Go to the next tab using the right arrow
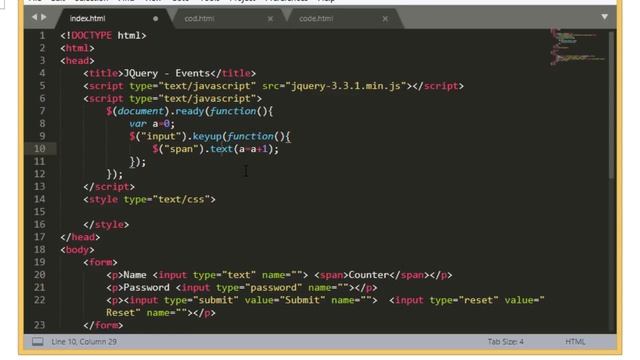 click(x=44, y=17)
